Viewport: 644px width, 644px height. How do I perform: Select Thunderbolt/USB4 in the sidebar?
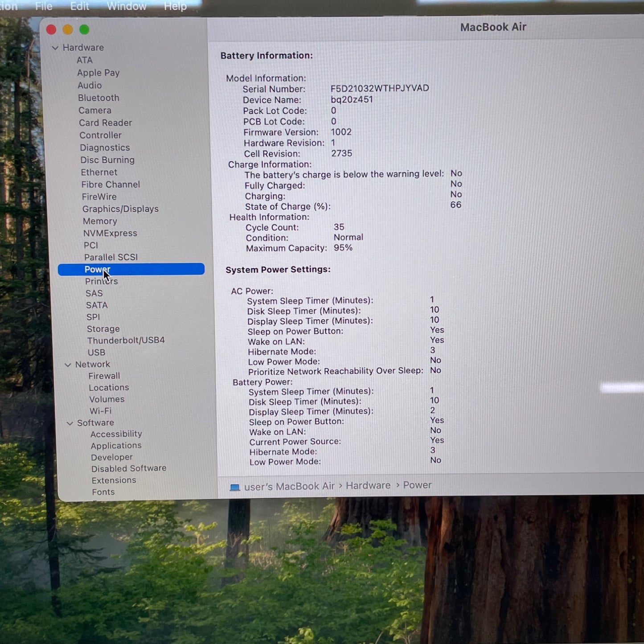126,340
